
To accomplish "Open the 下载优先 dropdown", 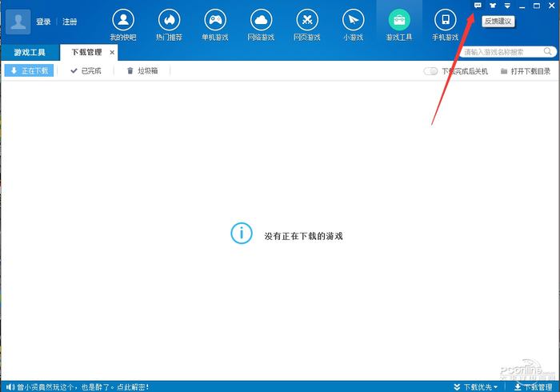I will 476,387.
